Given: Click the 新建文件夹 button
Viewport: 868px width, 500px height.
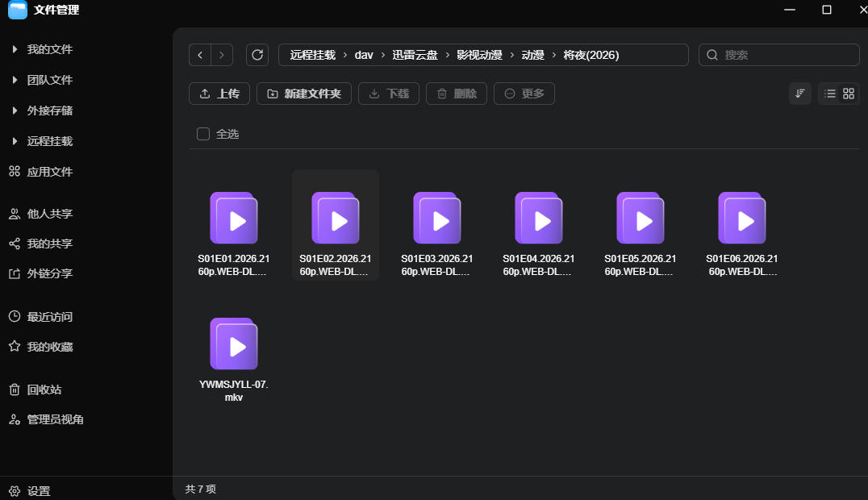Looking at the screenshot, I should (304, 94).
